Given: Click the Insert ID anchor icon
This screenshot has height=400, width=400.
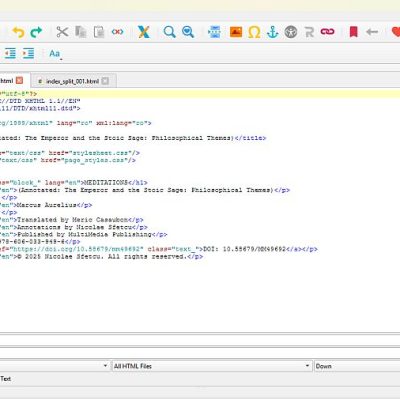Looking at the screenshot, I should pyautogui.click(x=272, y=32).
